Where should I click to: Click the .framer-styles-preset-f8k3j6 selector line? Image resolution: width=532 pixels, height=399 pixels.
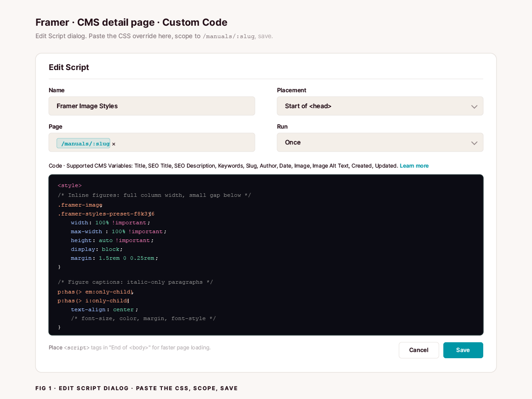(x=106, y=214)
